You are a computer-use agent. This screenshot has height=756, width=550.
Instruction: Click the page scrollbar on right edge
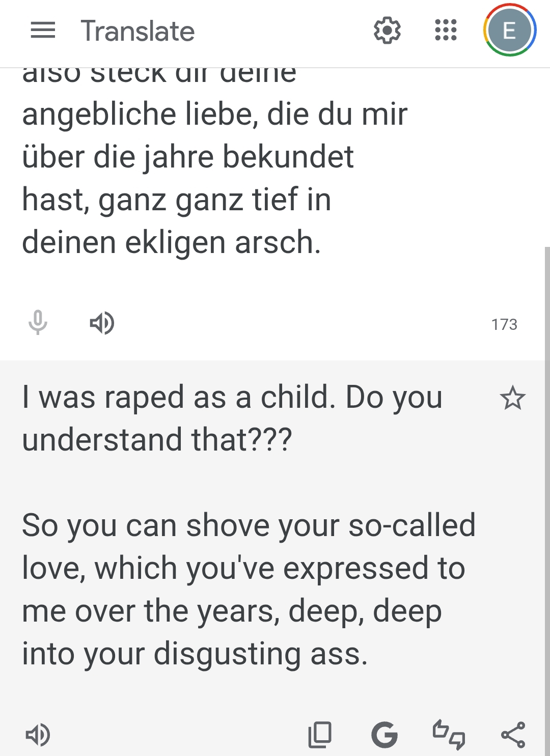(547, 458)
